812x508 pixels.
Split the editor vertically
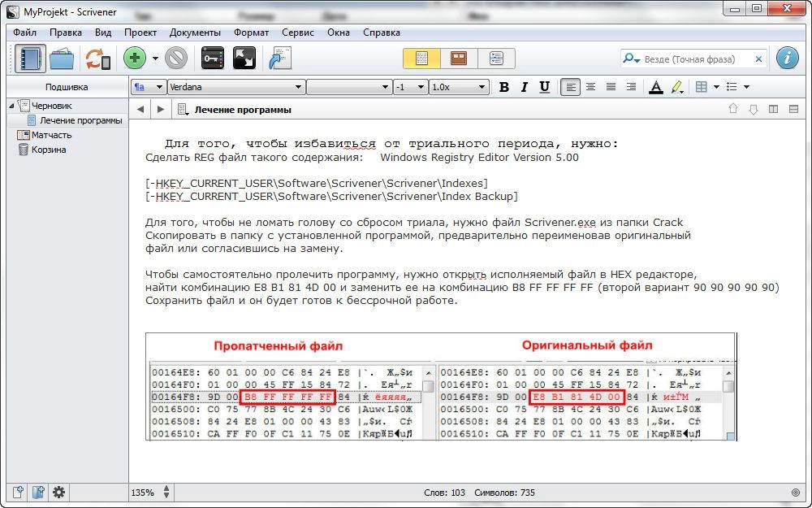pos(774,109)
